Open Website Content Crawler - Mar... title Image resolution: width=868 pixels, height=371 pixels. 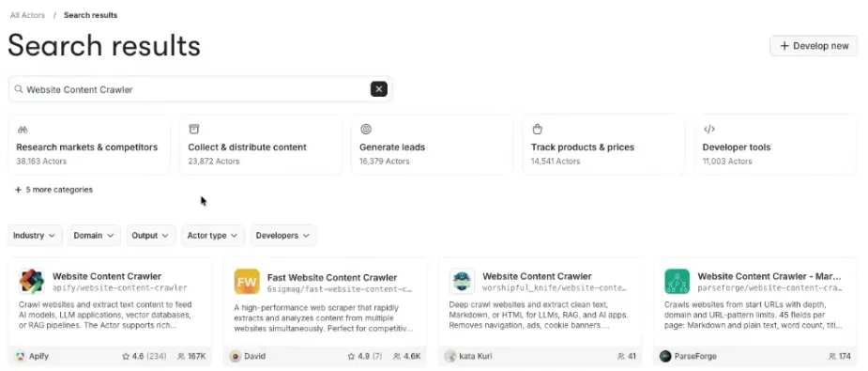tap(769, 276)
